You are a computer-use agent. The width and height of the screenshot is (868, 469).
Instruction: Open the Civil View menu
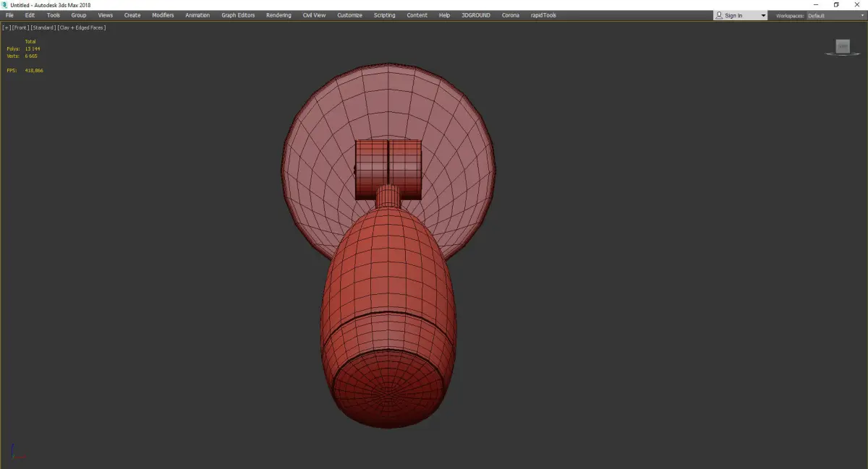[x=314, y=15]
